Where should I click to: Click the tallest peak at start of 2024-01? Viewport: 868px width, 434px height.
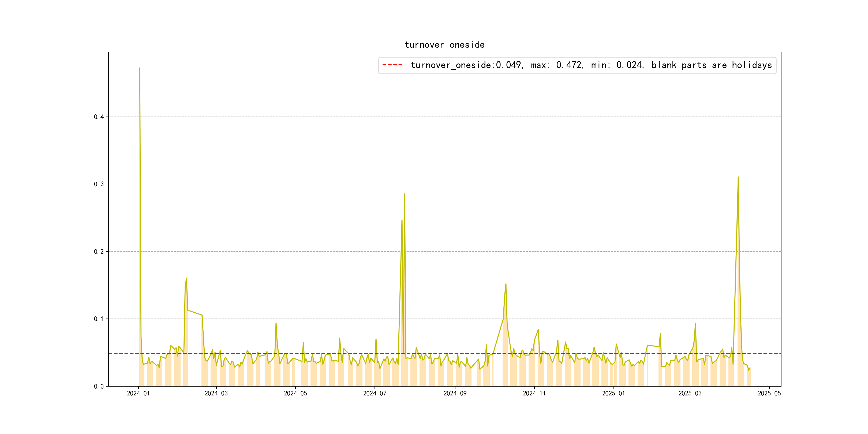click(x=140, y=68)
